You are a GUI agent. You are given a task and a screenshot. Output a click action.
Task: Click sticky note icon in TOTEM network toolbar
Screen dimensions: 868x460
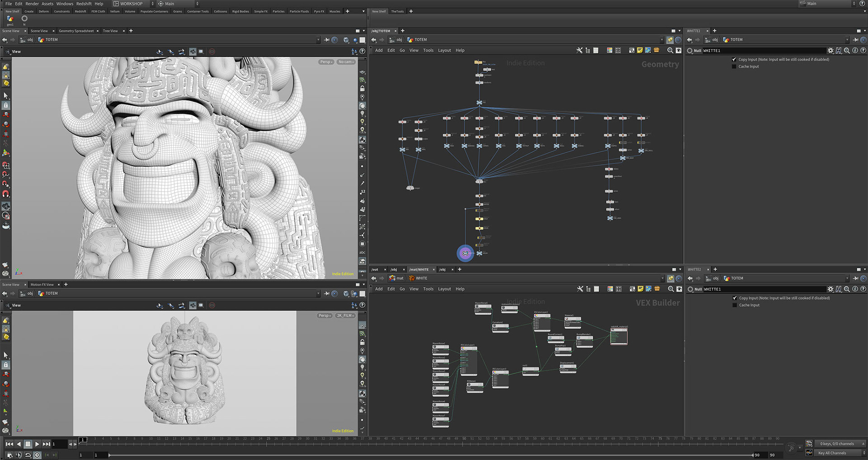640,51
